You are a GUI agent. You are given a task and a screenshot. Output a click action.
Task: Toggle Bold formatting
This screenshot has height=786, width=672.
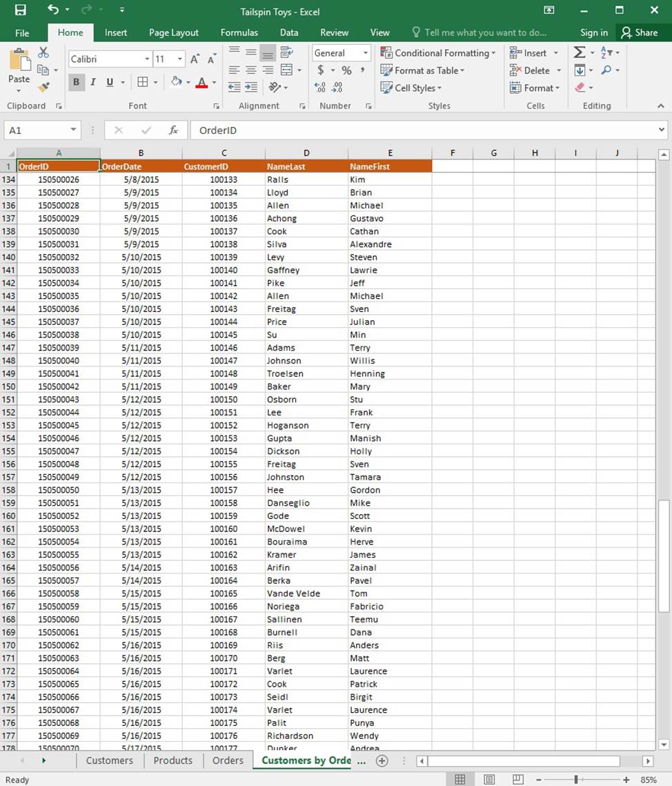[76, 82]
